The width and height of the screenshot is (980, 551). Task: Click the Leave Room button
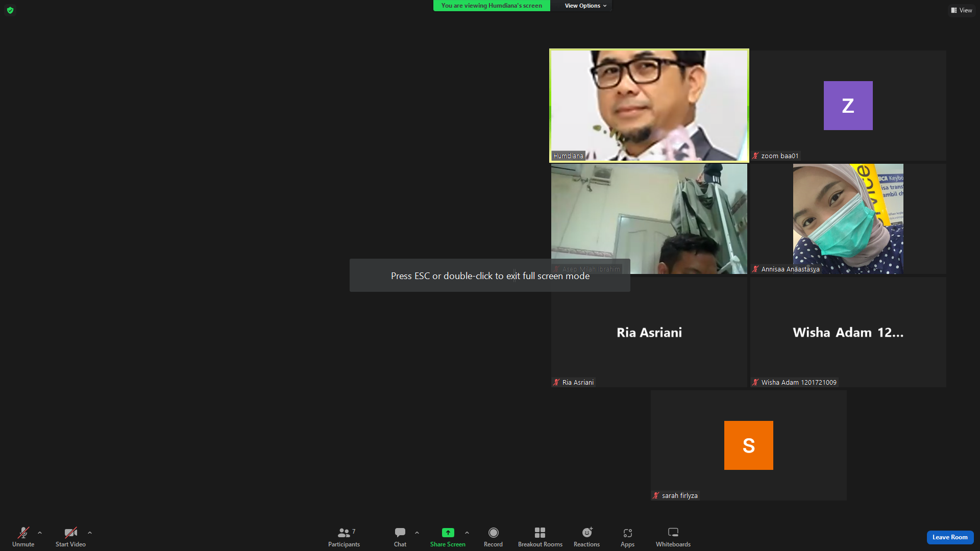950,537
